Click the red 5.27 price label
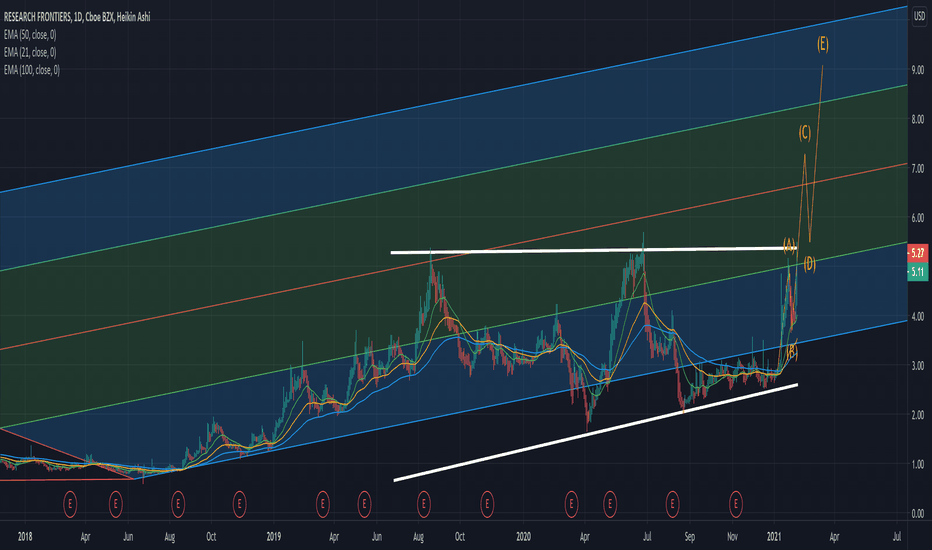Screen dimensions: 932x550 click(918, 253)
